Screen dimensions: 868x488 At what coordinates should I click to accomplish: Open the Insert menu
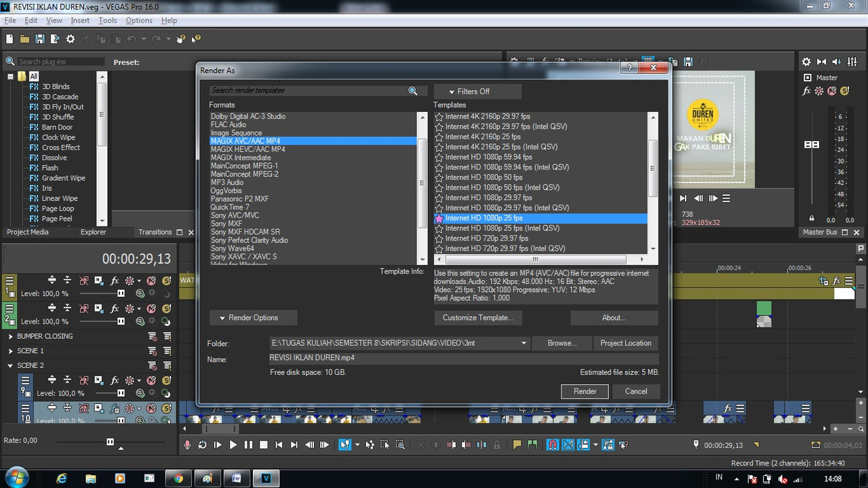[80, 20]
